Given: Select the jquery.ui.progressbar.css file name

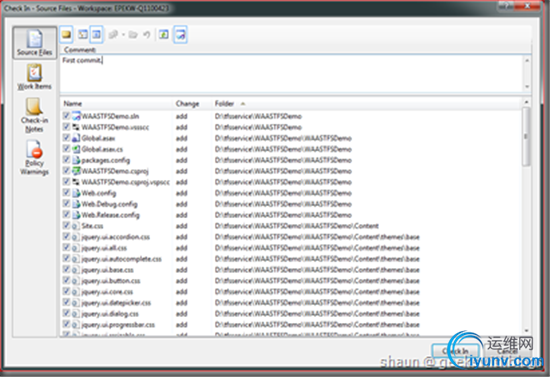Looking at the screenshot, I should (x=118, y=325).
